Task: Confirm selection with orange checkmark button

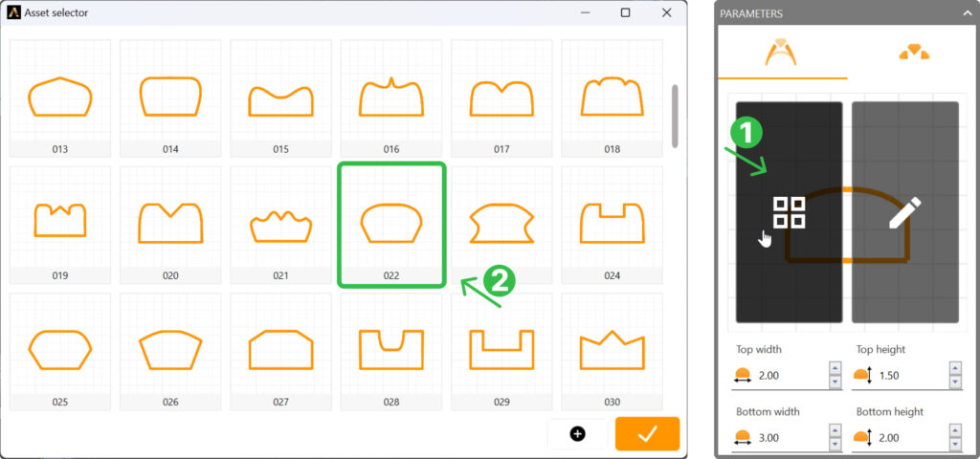Action: click(x=647, y=433)
